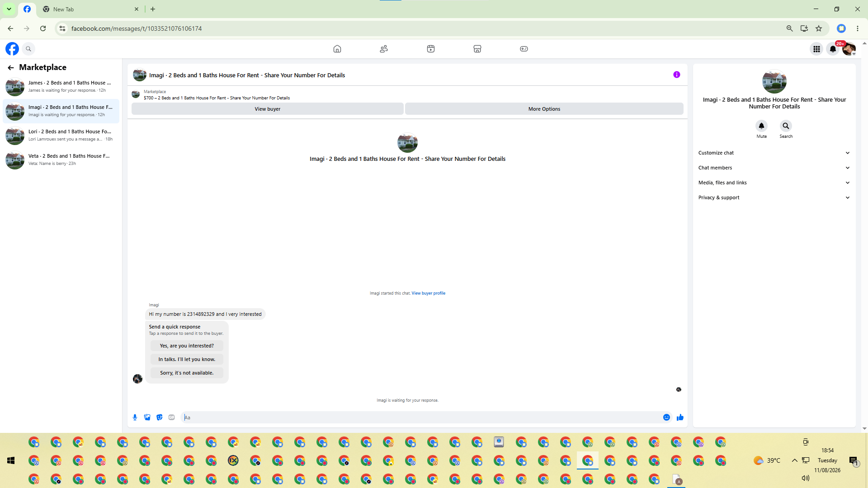This screenshot has height=488, width=868.
Task: Open volume control speaker icon
Action: [806, 478]
